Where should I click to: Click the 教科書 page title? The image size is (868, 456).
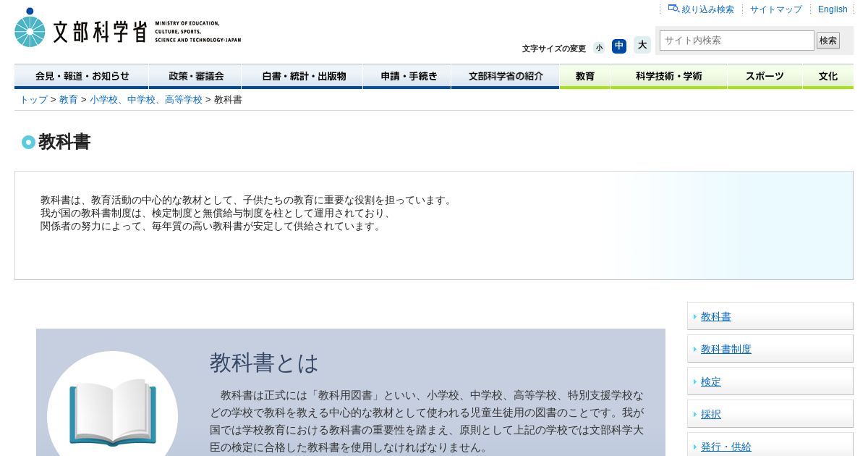coord(64,142)
